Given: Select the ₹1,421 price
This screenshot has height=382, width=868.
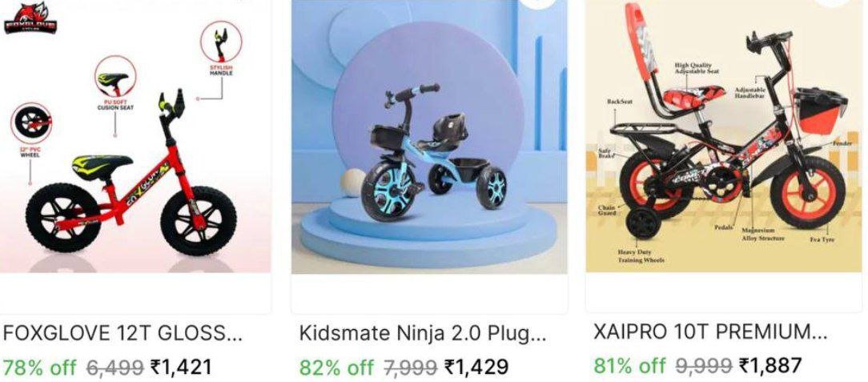Looking at the screenshot, I should tap(181, 367).
